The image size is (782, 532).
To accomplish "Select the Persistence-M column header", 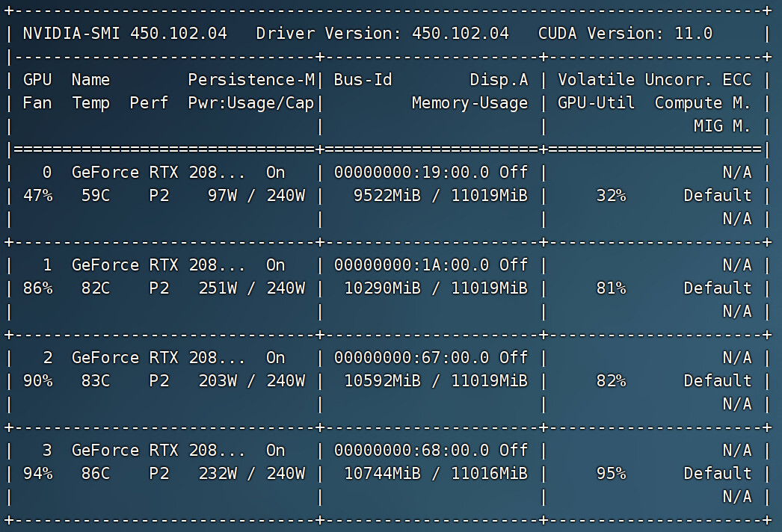I will click(x=251, y=80).
